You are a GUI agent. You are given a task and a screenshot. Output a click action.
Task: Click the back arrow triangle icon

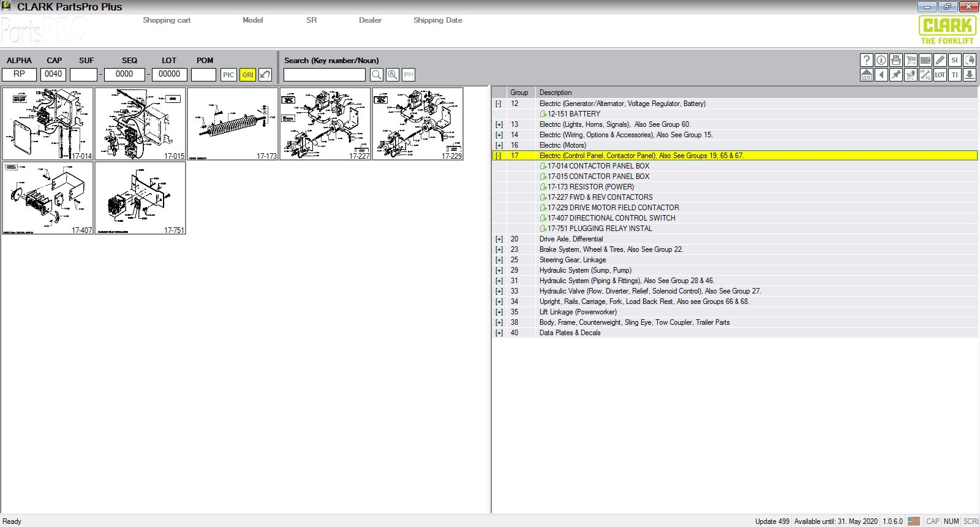[x=881, y=75]
